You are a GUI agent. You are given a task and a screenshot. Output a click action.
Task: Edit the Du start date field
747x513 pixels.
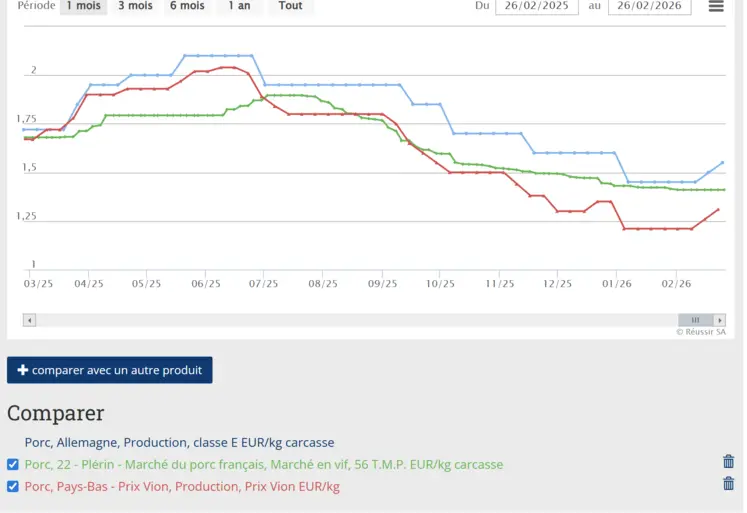(537, 6)
